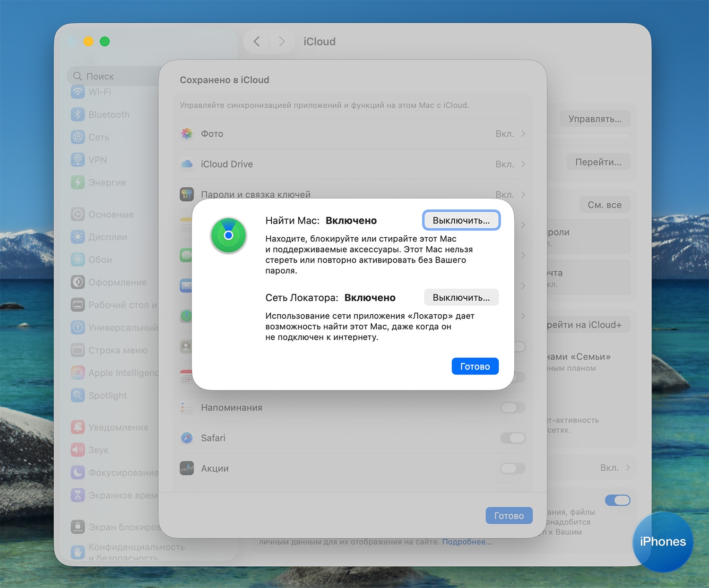Viewport: 709px width, 588px height.
Task: Open Spotlight settings in the sidebar
Action: click(x=107, y=396)
